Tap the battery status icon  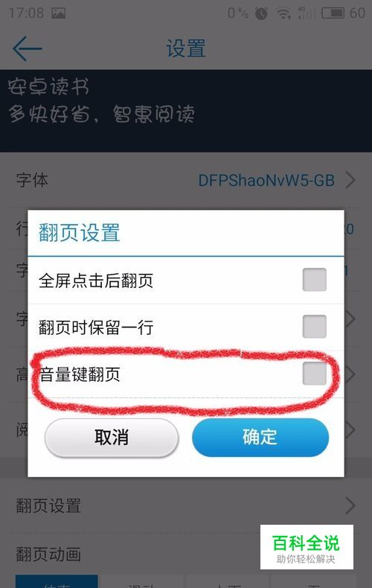point(333,13)
